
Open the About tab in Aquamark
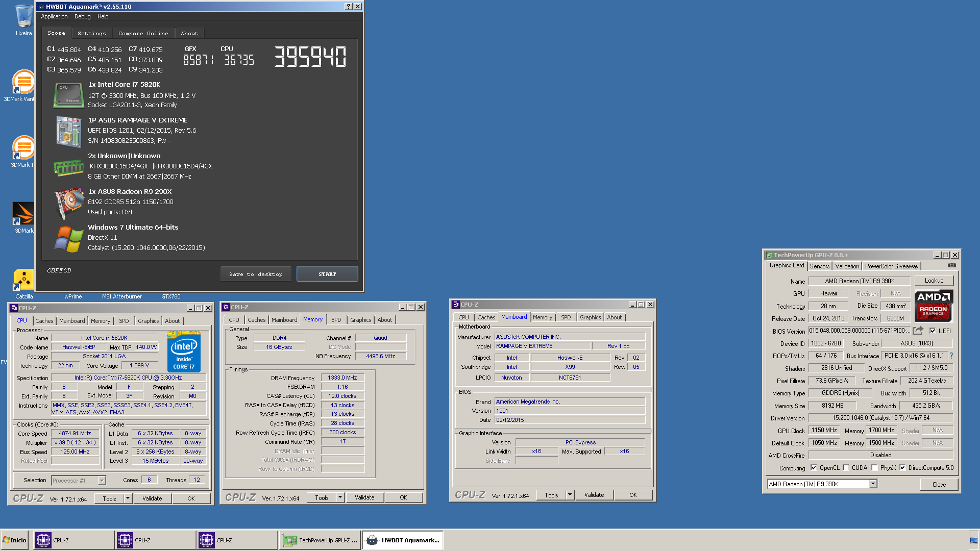click(x=189, y=33)
